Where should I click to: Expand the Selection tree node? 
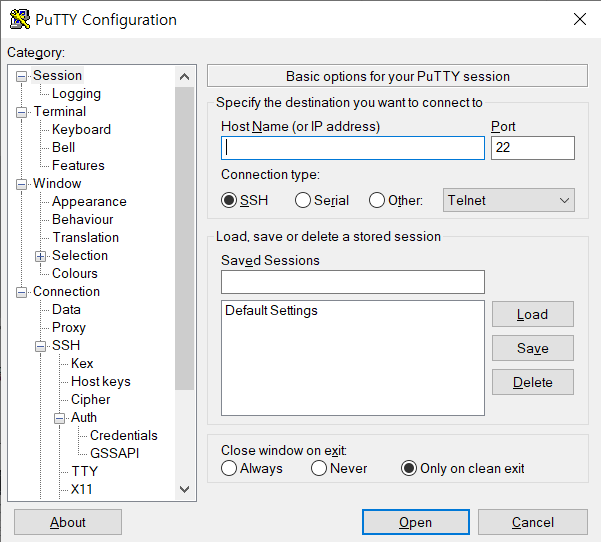point(41,256)
